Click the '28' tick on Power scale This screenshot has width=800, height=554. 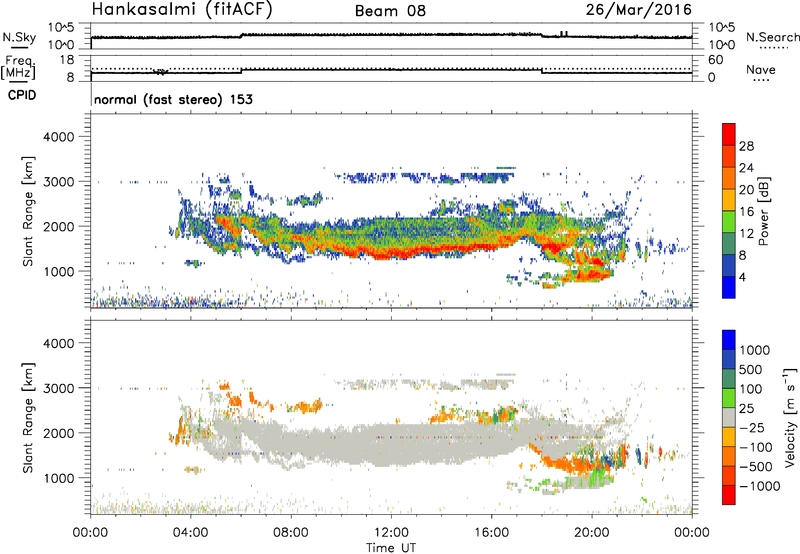point(746,146)
